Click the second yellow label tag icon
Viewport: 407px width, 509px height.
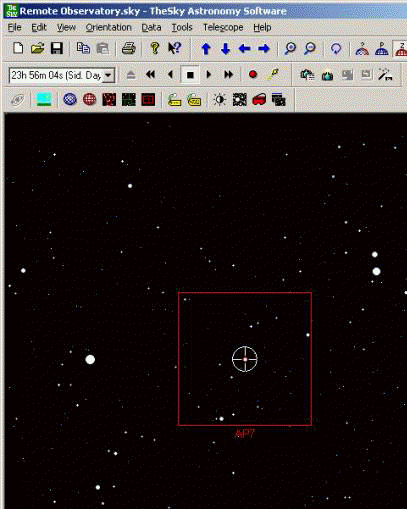[x=194, y=100]
